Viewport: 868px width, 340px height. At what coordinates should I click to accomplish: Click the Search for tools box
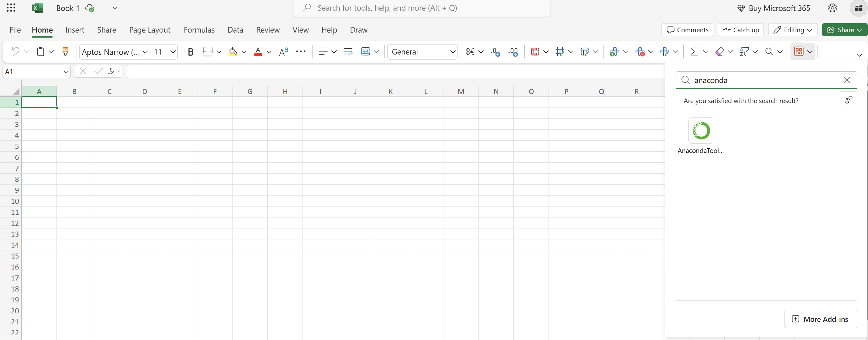[x=421, y=8]
